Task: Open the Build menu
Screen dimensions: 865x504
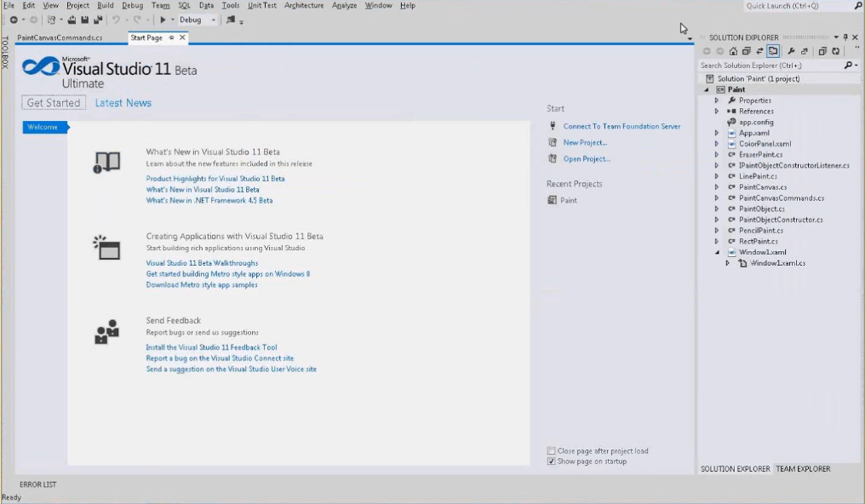Action: (105, 5)
